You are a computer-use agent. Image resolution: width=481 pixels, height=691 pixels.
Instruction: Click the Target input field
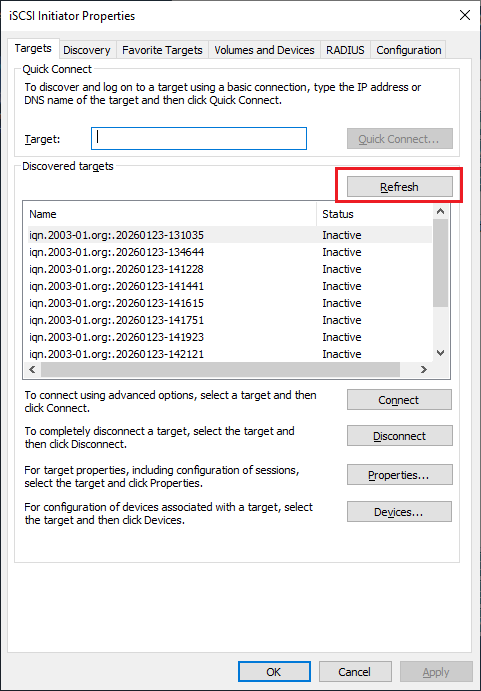[x=199, y=138]
